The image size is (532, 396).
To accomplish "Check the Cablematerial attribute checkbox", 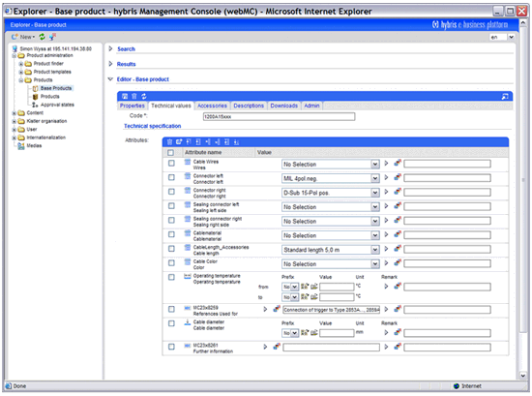I will [171, 234].
